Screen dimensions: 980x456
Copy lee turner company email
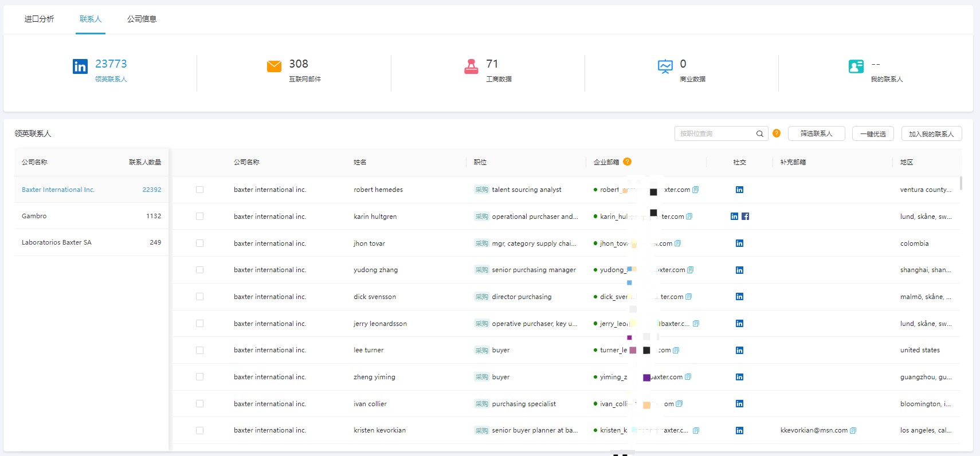[x=676, y=350]
